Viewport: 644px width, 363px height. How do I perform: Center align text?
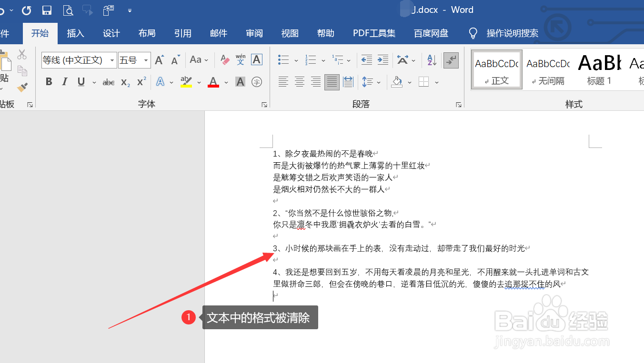300,82
